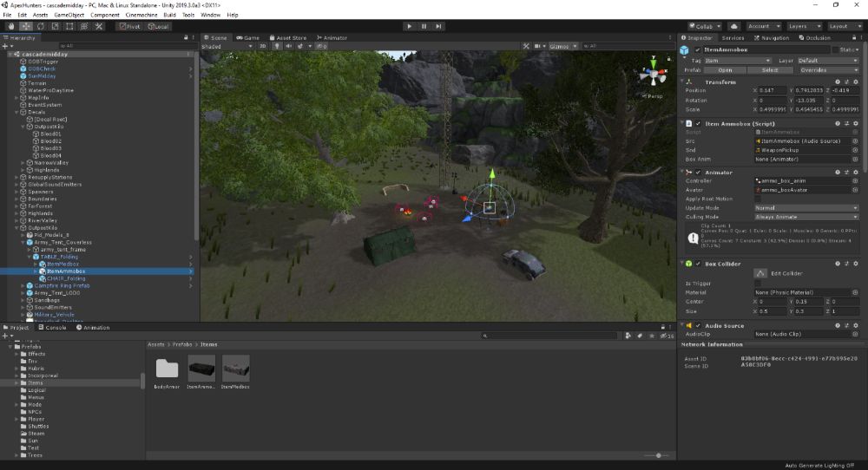The height and width of the screenshot is (470, 868).
Task: Open the Layer dropdown showing Default
Action: pos(828,61)
